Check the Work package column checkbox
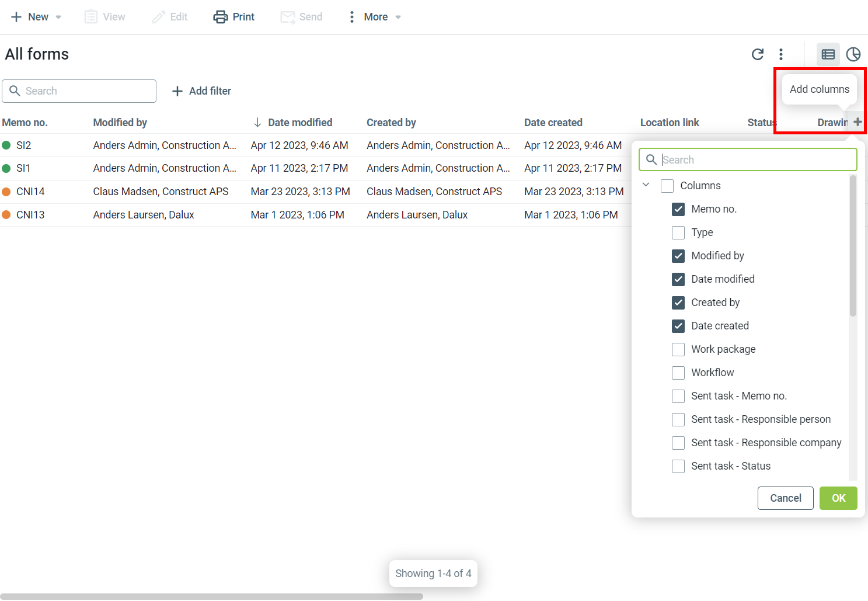The image size is (868, 601). pos(678,349)
